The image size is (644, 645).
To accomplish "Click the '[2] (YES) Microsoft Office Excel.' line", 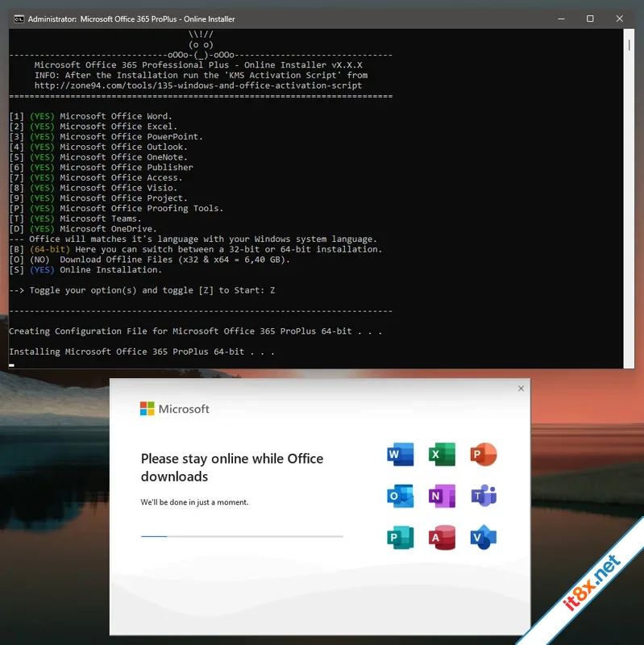I will coord(93,127).
